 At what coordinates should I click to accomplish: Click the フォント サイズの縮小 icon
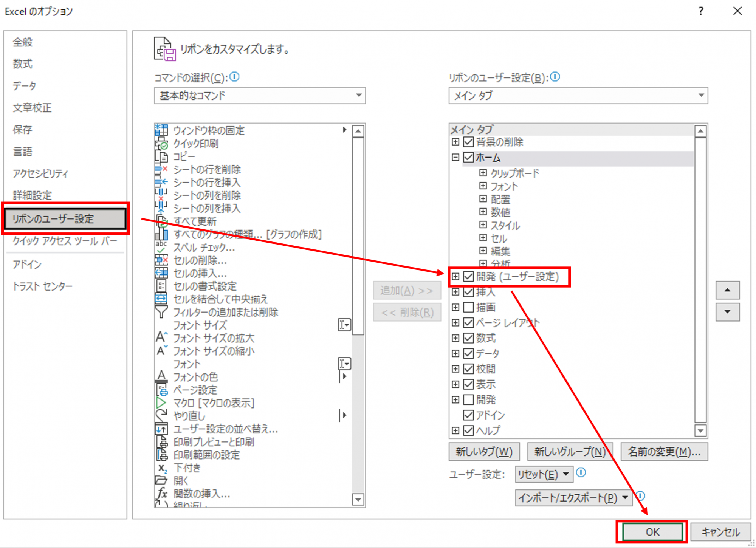[161, 351]
